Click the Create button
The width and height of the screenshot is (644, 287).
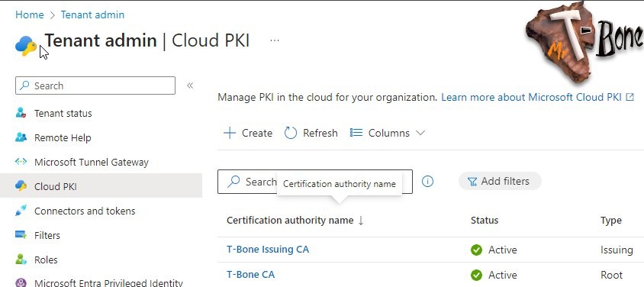[x=248, y=133]
